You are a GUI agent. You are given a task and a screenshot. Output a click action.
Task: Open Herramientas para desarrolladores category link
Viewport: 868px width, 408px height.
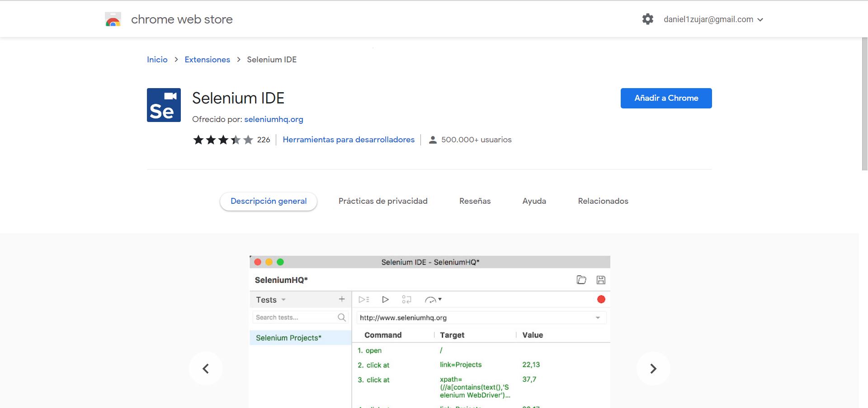(x=349, y=140)
